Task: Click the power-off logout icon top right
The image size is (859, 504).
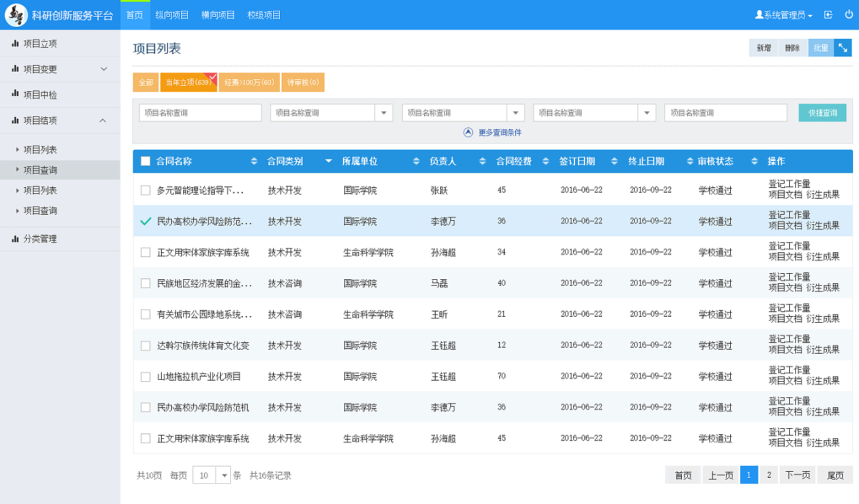Action: point(848,14)
